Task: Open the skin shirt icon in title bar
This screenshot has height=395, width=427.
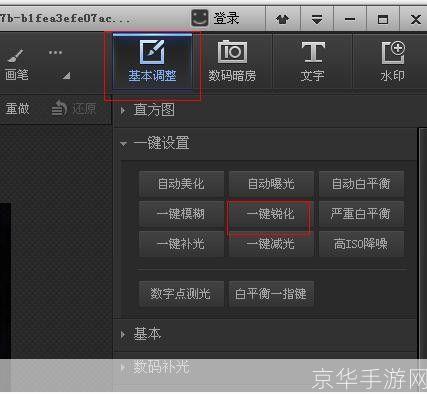Action: [x=283, y=19]
